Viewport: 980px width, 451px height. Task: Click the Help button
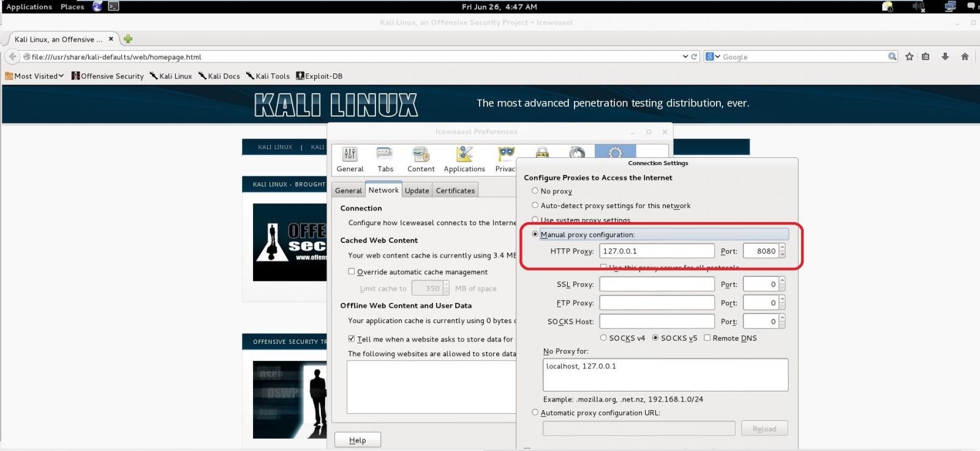coord(358,440)
